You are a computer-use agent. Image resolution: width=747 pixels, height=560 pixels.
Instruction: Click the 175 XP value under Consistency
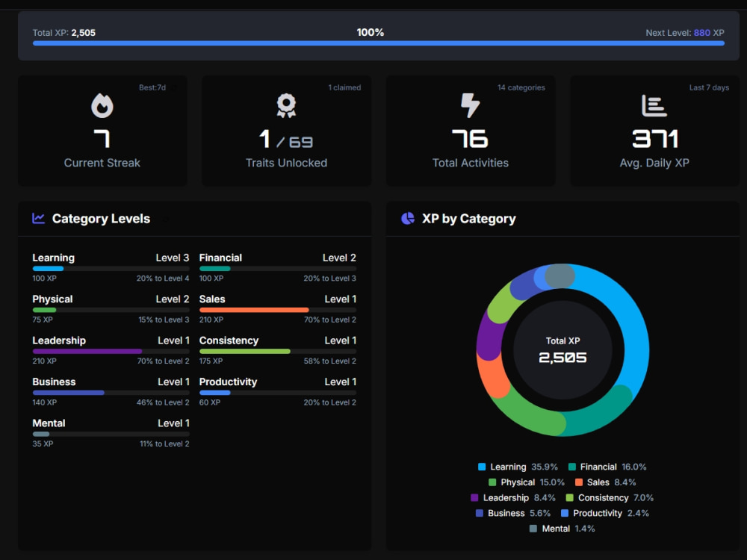click(211, 361)
